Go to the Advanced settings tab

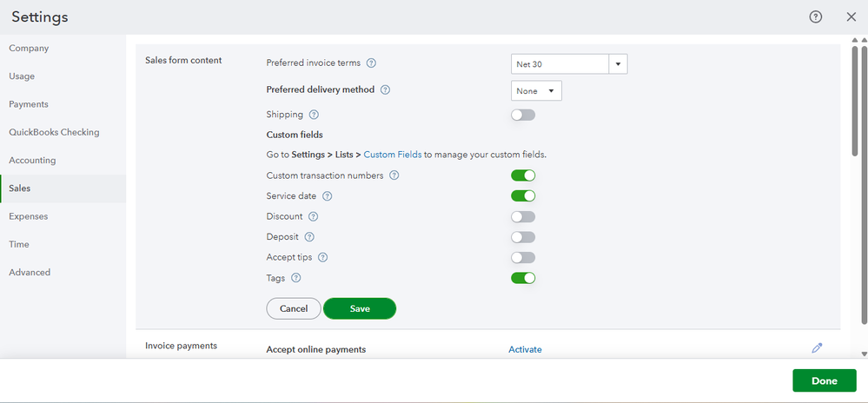point(30,272)
